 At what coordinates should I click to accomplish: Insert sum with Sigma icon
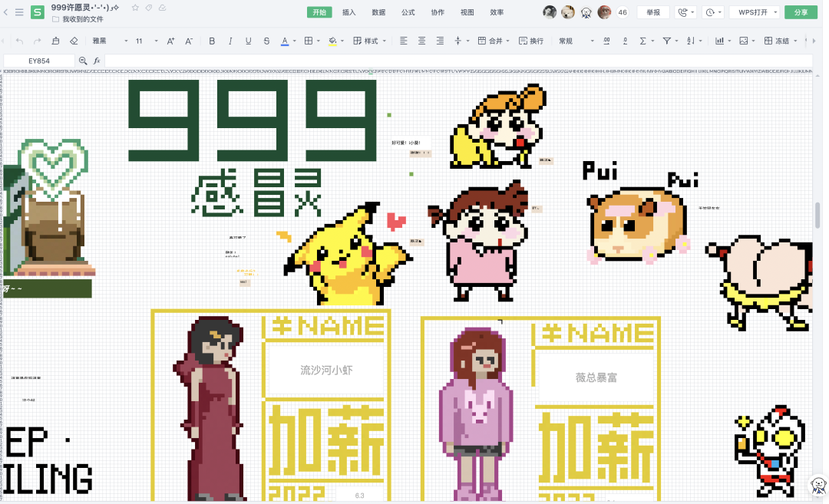pos(643,41)
